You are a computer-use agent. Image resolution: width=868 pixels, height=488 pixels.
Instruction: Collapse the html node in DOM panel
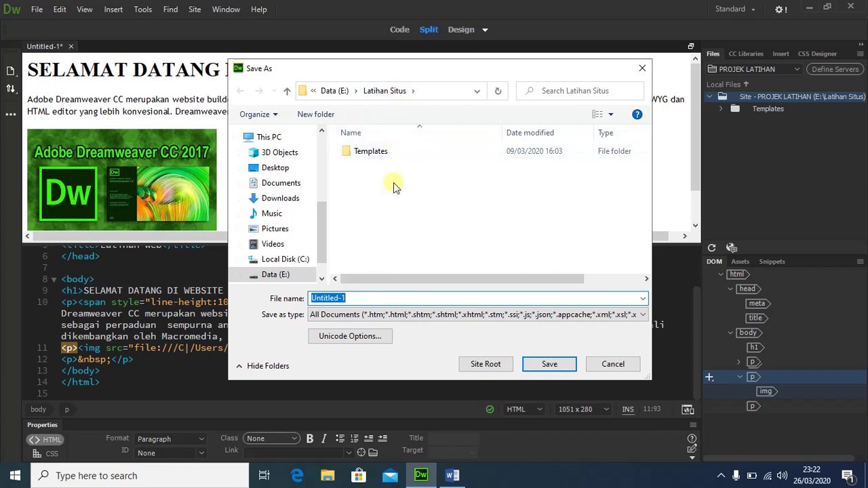coord(721,274)
